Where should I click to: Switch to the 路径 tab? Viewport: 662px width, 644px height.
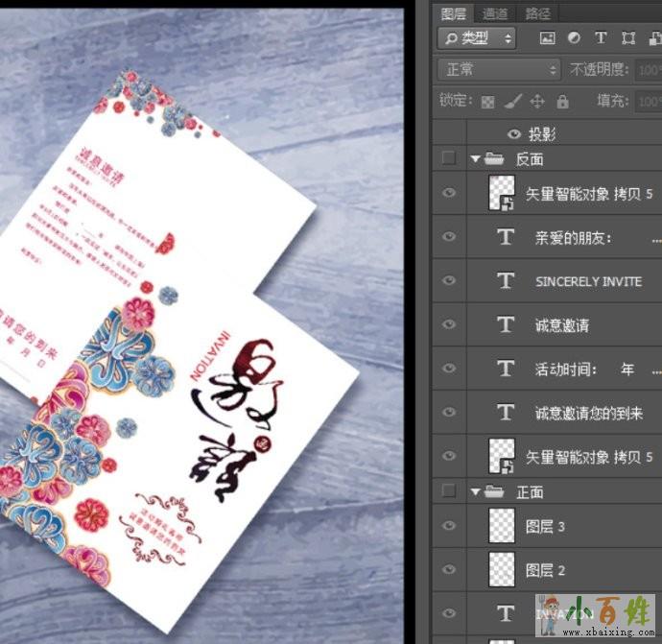tap(538, 13)
